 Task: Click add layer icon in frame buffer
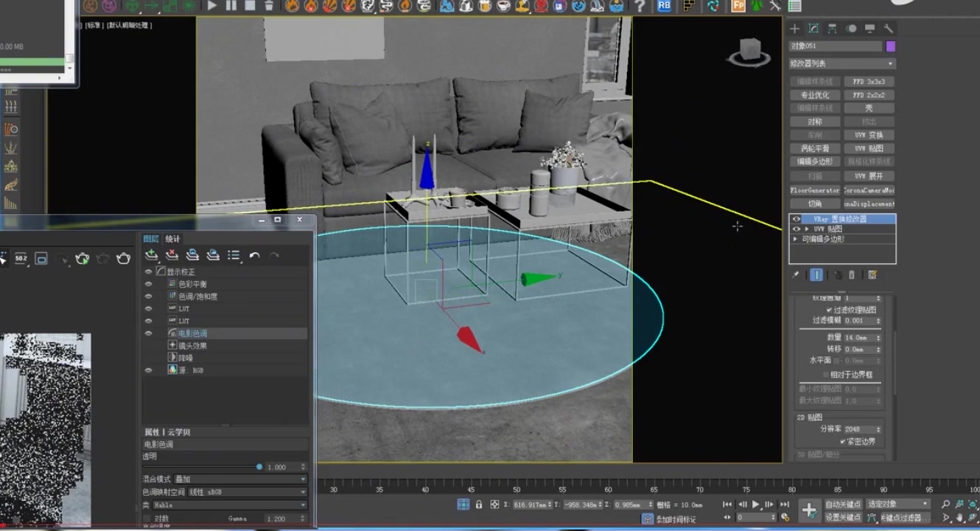point(152,255)
